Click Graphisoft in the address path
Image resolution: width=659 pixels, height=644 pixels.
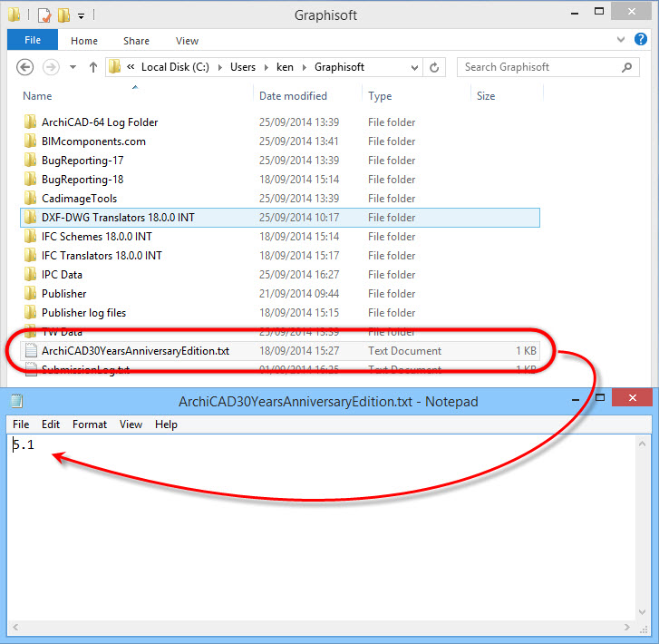[x=340, y=67]
